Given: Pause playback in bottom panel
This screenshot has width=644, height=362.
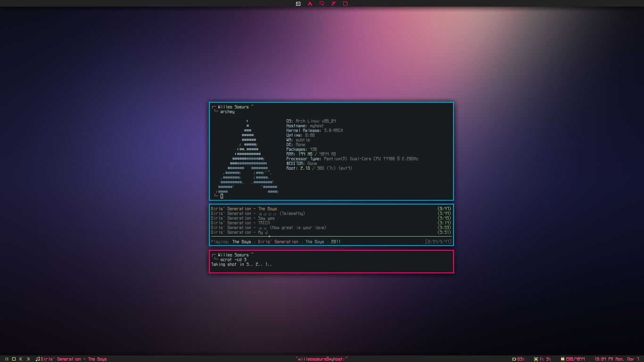Looking at the screenshot, I should (x=7, y=359).
